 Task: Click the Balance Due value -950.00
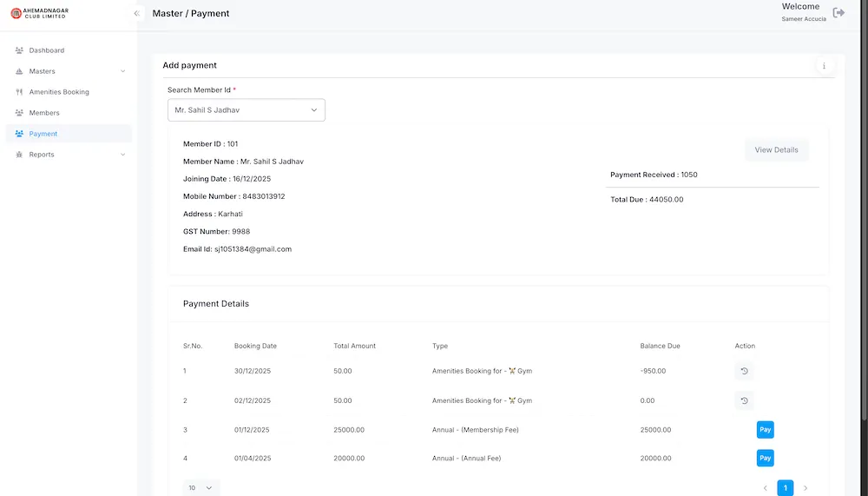point(653,371)
